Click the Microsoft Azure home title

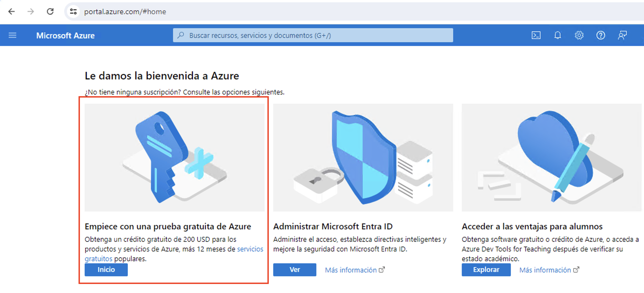[x=65, y=36]
